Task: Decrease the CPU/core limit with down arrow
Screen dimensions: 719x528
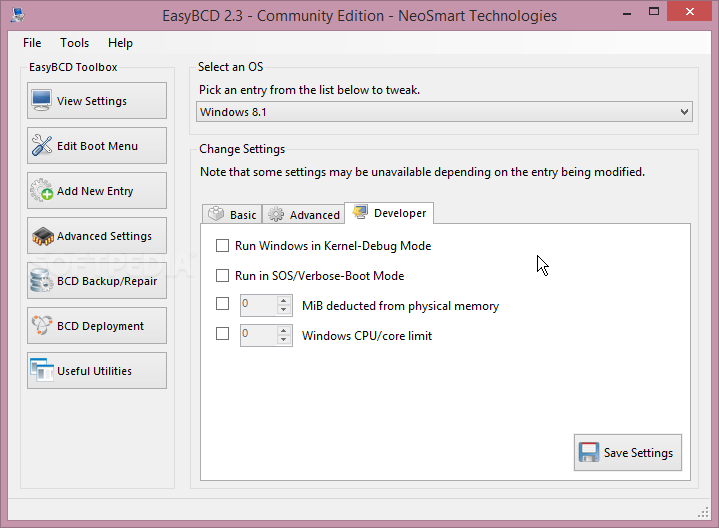Action: pos(284,339)
